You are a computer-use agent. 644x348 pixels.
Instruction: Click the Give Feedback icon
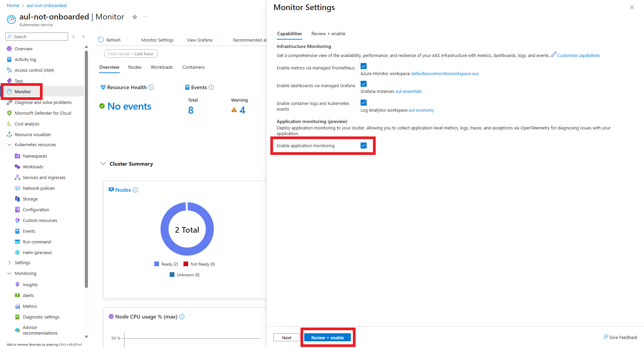pos(606,337)
